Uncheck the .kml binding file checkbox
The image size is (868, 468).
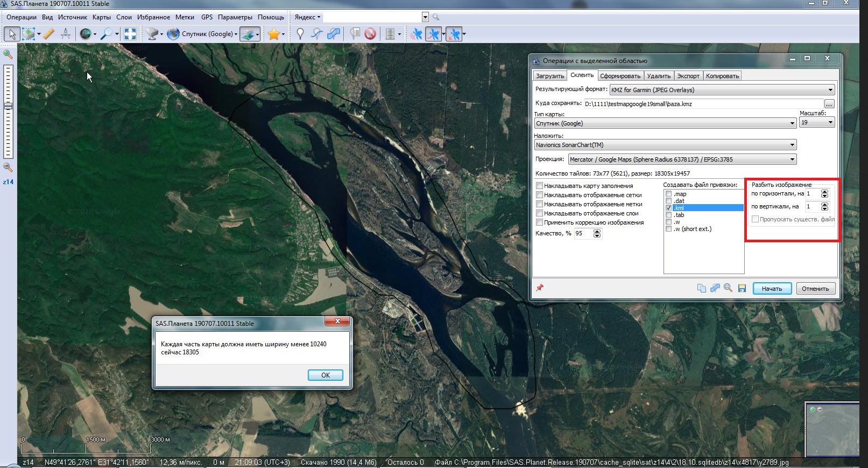[x=668, y=208]
